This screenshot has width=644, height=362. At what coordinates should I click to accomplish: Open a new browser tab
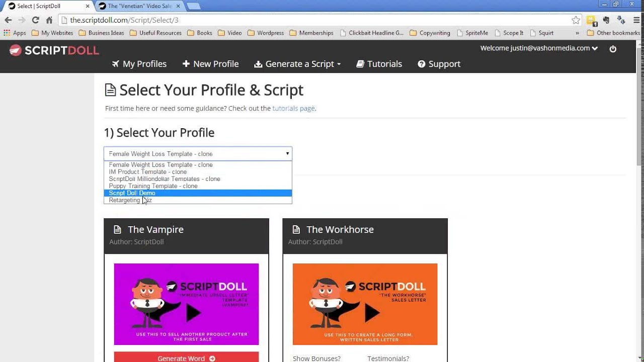[194, 6]
